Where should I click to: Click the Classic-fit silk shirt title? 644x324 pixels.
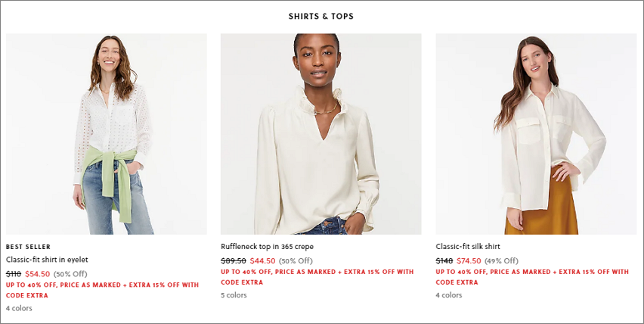[x=468, y=247]
